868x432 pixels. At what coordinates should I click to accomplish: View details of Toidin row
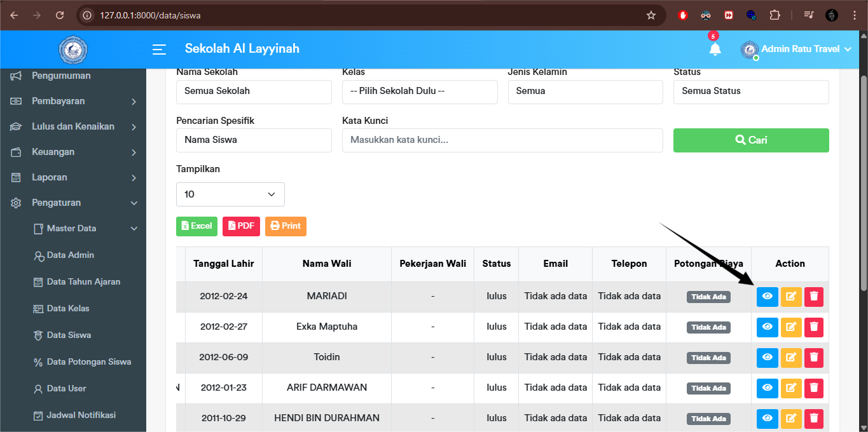click(767, 358)
